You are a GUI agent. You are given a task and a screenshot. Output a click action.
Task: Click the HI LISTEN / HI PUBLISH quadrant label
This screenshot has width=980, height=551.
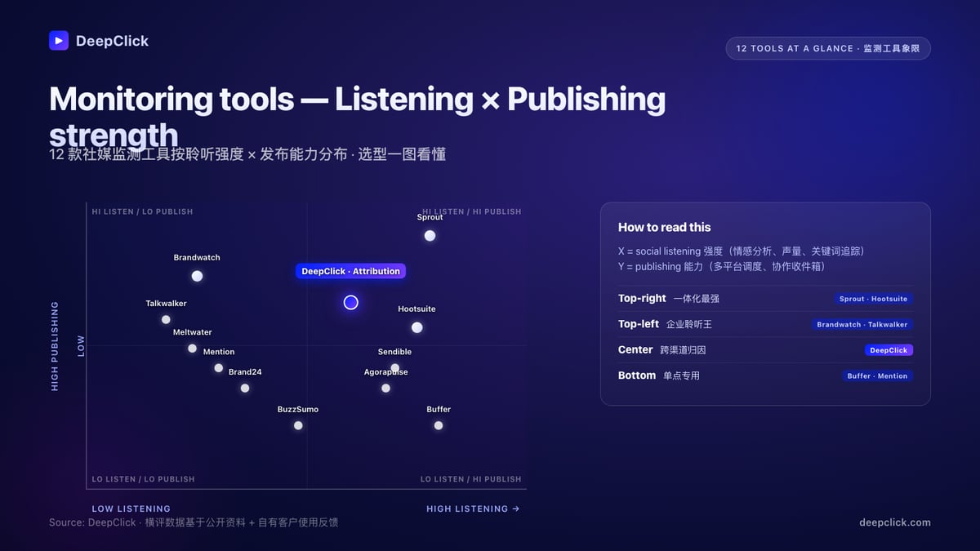(x=471, y=211)
